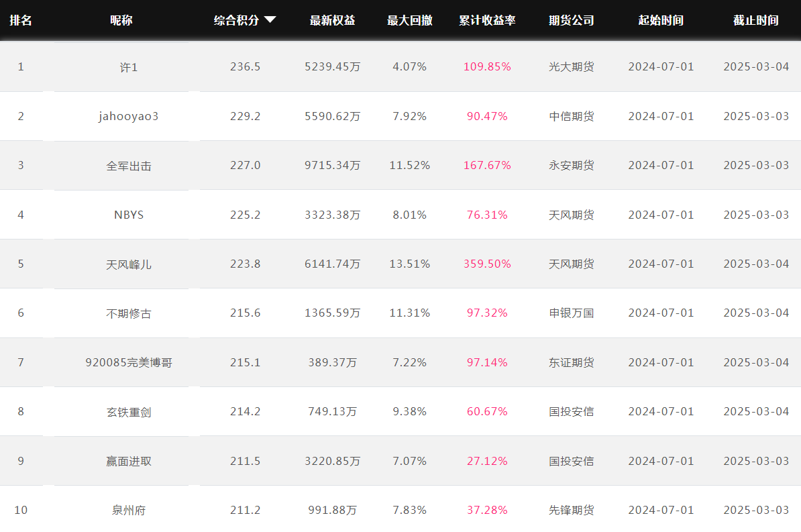Click cumulative return 97.32%
Screen dimensions: 801x532
coord(487,313)
